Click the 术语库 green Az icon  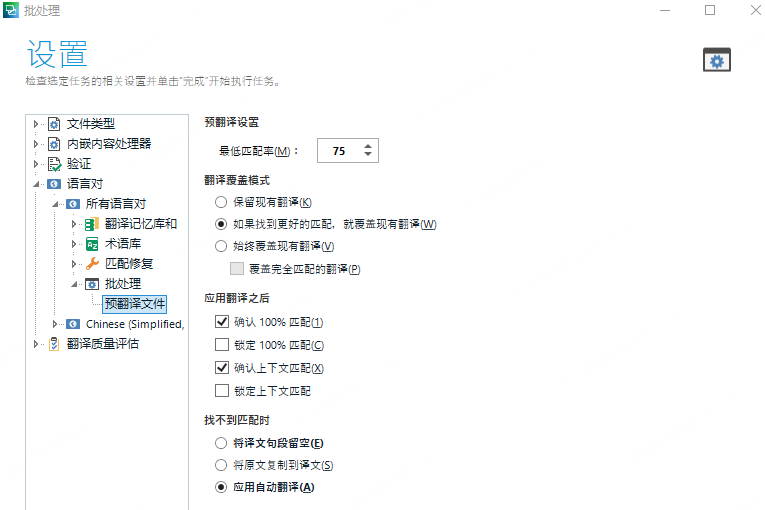(x=92, y=244)
